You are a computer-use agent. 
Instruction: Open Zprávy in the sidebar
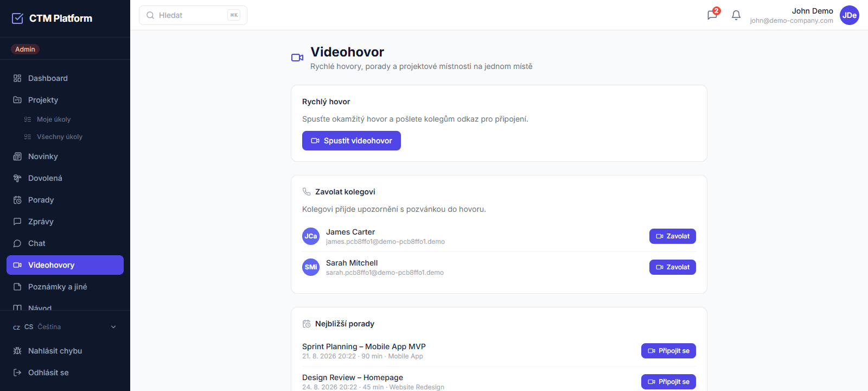[65, 222]
